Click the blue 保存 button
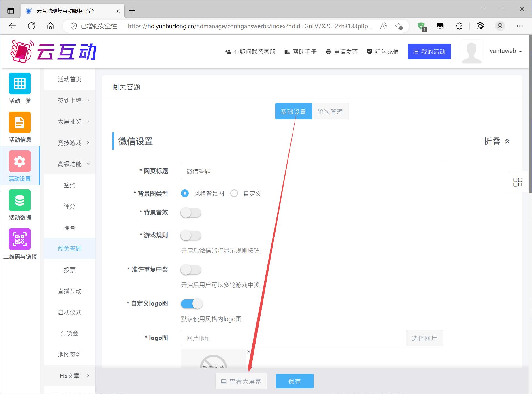This screenshot has height=394, width=532. point(294,381)
